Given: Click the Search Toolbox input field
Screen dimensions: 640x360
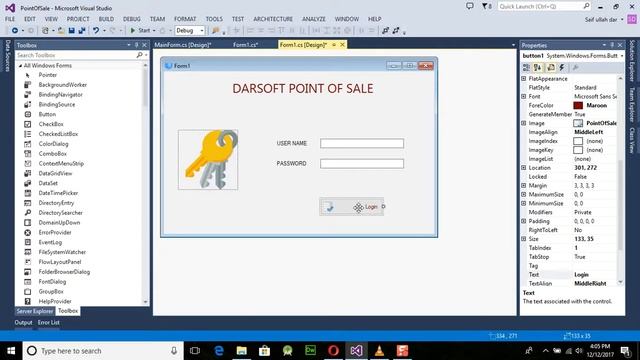Looking at the screenshot, I should 76,55.
